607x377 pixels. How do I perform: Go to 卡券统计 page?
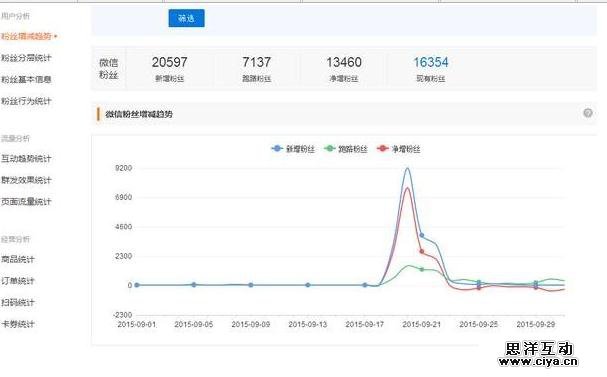pos(18,324)
